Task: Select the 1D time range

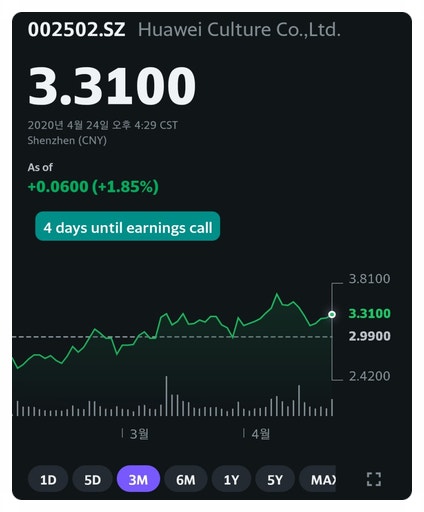Action: coord(48,480)
